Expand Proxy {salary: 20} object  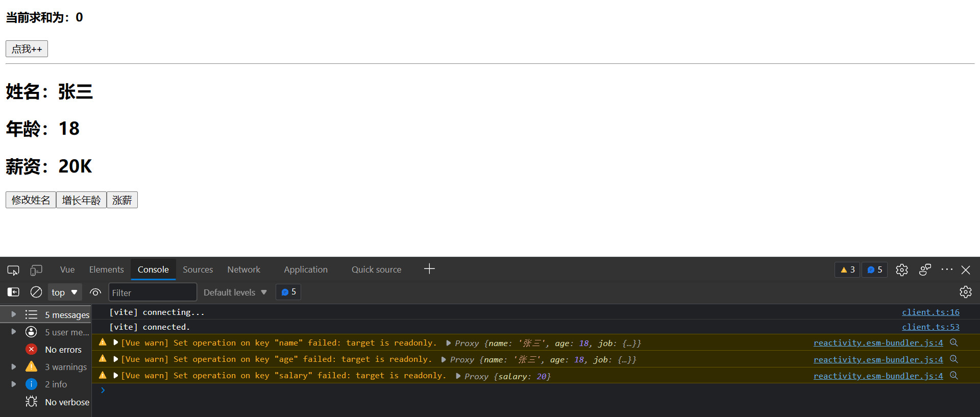coord(458,376)
